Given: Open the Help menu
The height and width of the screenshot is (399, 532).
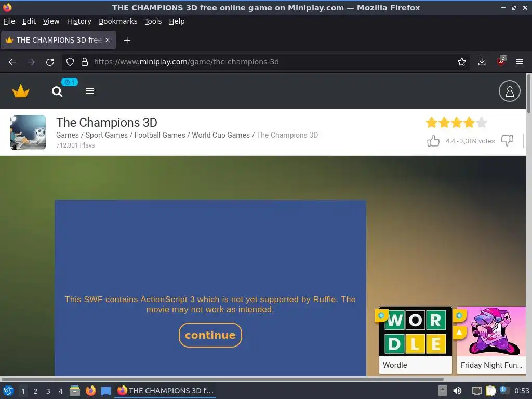Looking at the screenshot, I should pos(177,21).
